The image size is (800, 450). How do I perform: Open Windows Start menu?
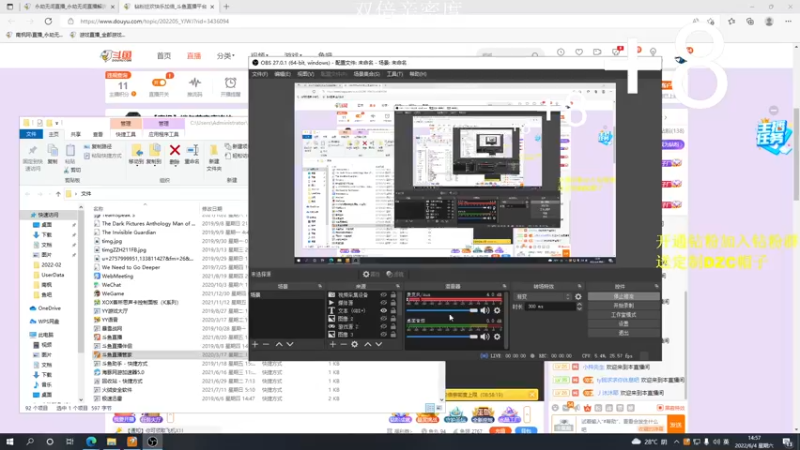click(x=10, y=441)
